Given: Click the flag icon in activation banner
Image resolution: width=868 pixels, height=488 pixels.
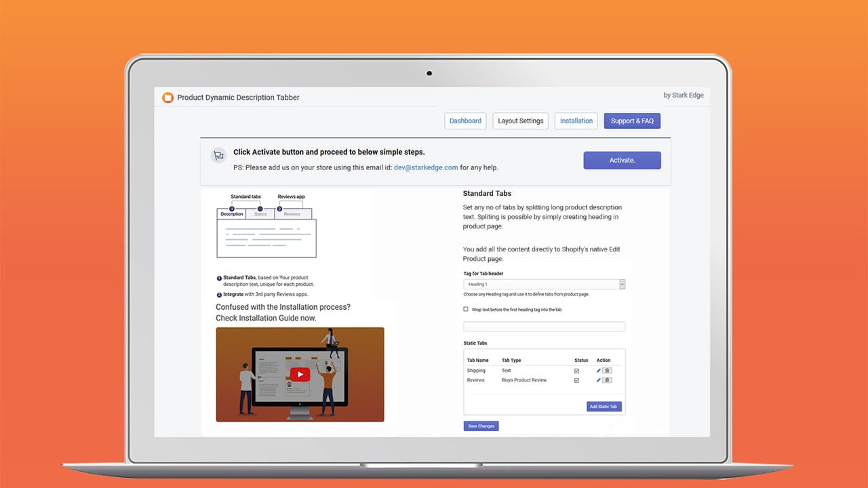Looking at the screenshot, I should pos(218,155).
